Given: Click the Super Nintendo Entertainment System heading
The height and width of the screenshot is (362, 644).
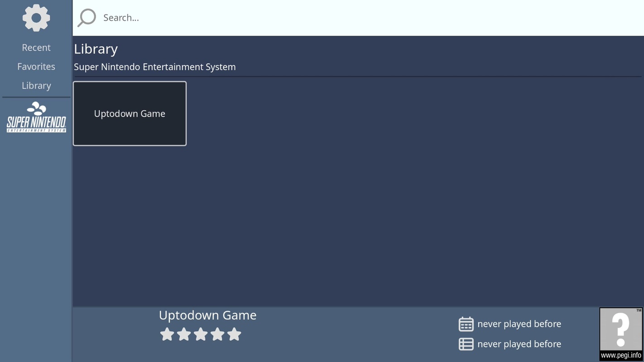Looking at the screenshot, I should [155, 67].
